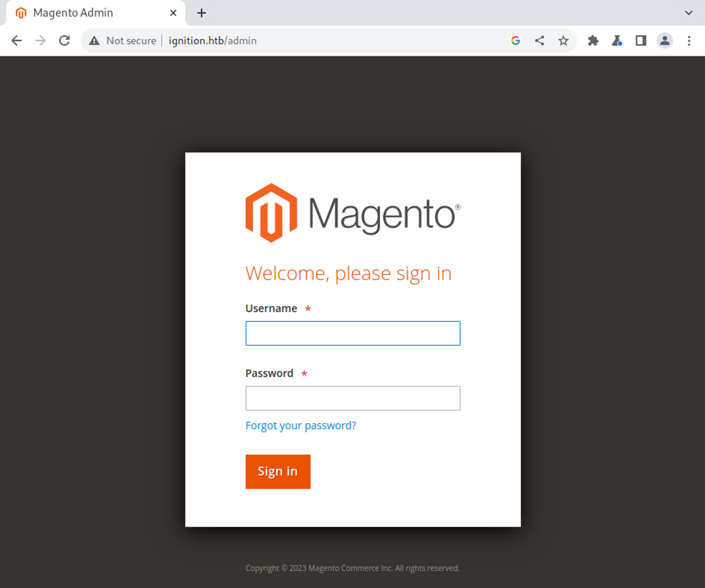Click the orange Sign in button
Screen dimensions: 705x588
click(278, 471)
